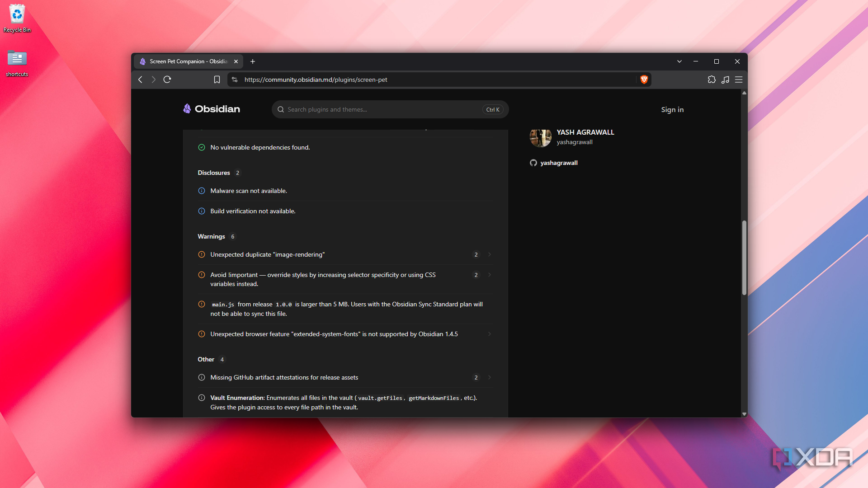Viewport: 868px width, 488px height.
Task: Open the browser hamburger menu
Action: [739, 80]
